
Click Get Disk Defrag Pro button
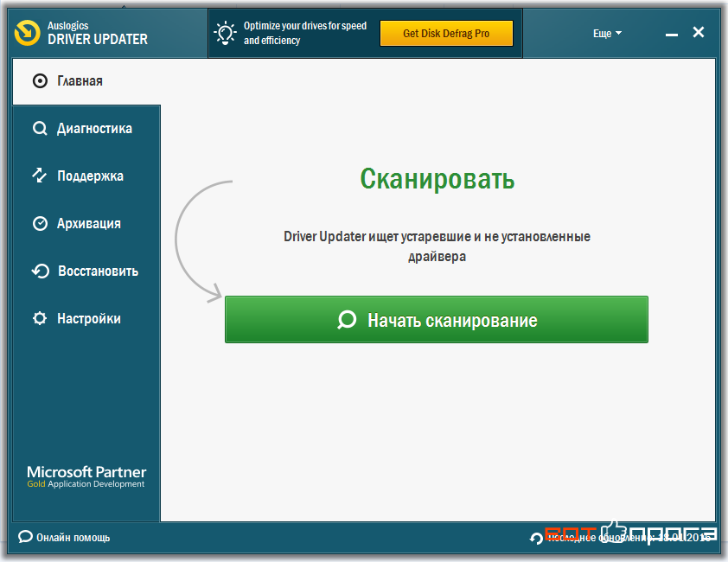pos(446,34)
